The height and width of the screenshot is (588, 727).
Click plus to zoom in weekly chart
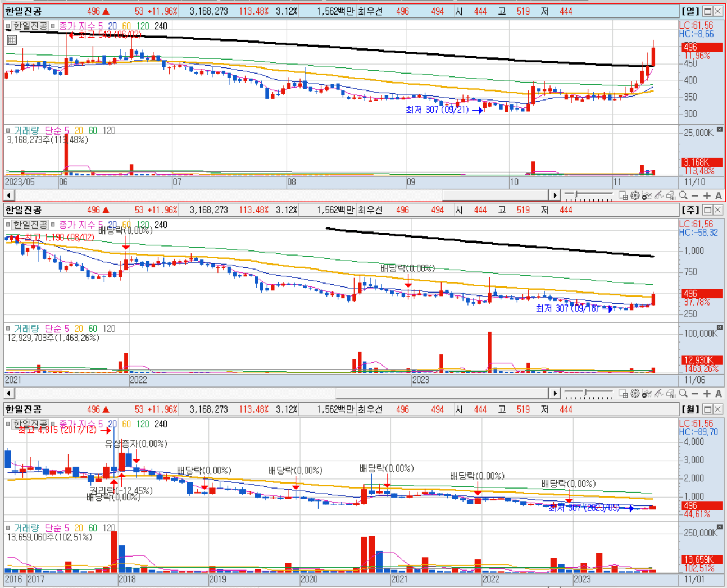point(707,394)
